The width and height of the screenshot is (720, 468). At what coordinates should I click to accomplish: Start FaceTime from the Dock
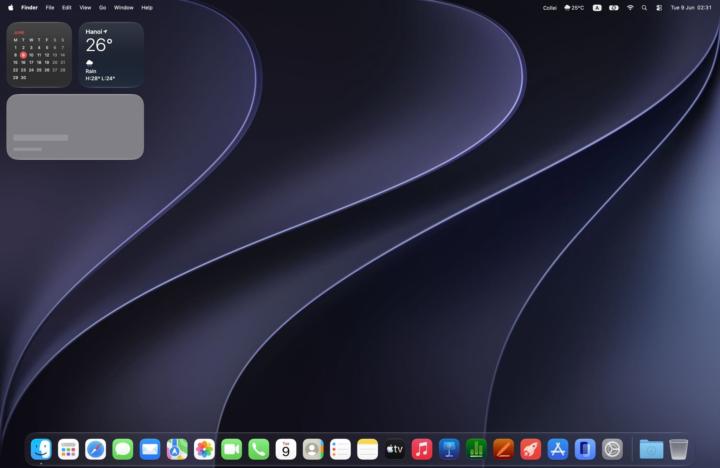point(231,449)
